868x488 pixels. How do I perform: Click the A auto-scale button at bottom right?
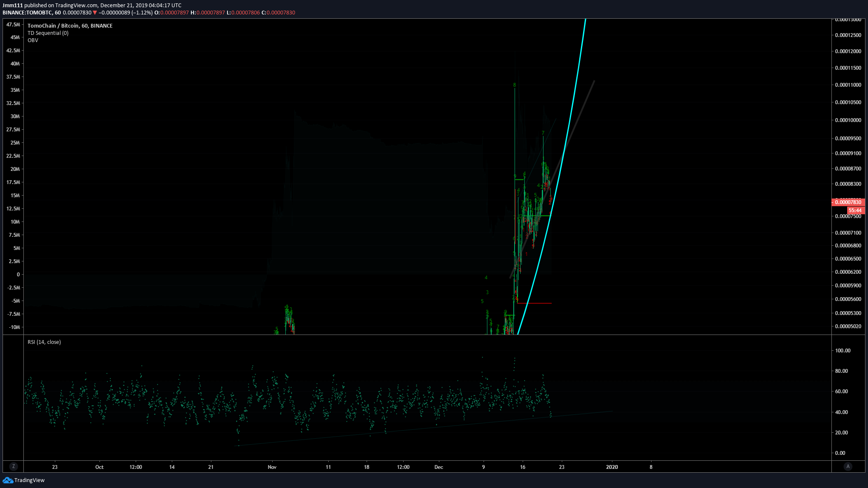pos(848,466)
